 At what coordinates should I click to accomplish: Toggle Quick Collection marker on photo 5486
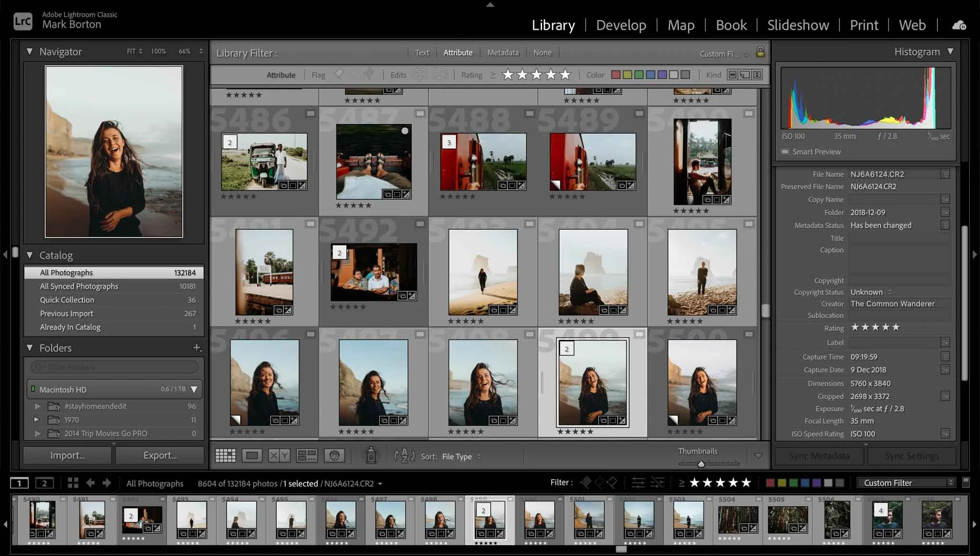tap(311, 113)
